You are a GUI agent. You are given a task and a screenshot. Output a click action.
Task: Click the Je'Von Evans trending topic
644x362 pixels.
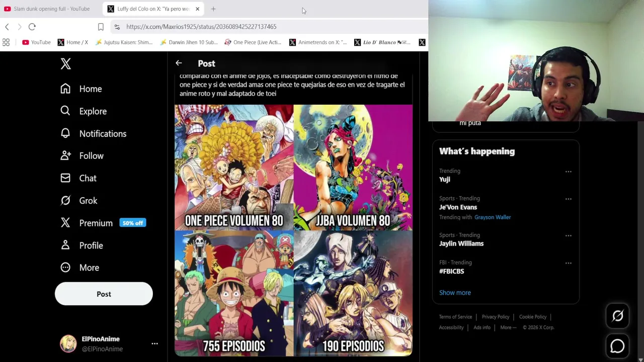[x=458, y=207]
